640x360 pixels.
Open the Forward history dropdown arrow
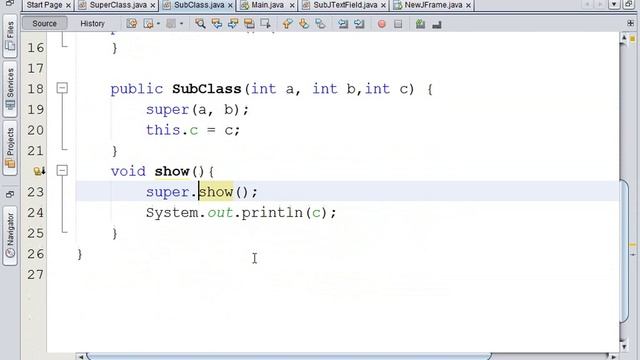point(181,24)
